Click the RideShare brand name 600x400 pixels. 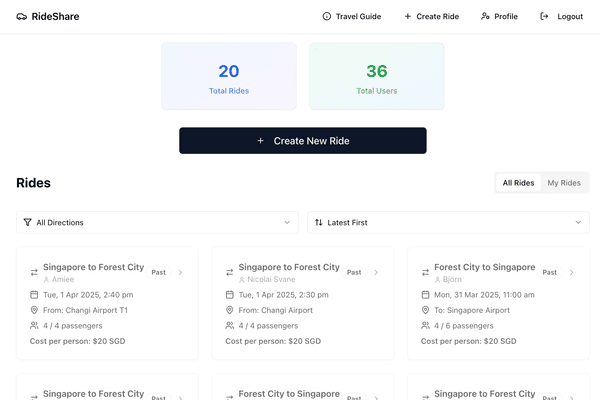pos(55,16)
